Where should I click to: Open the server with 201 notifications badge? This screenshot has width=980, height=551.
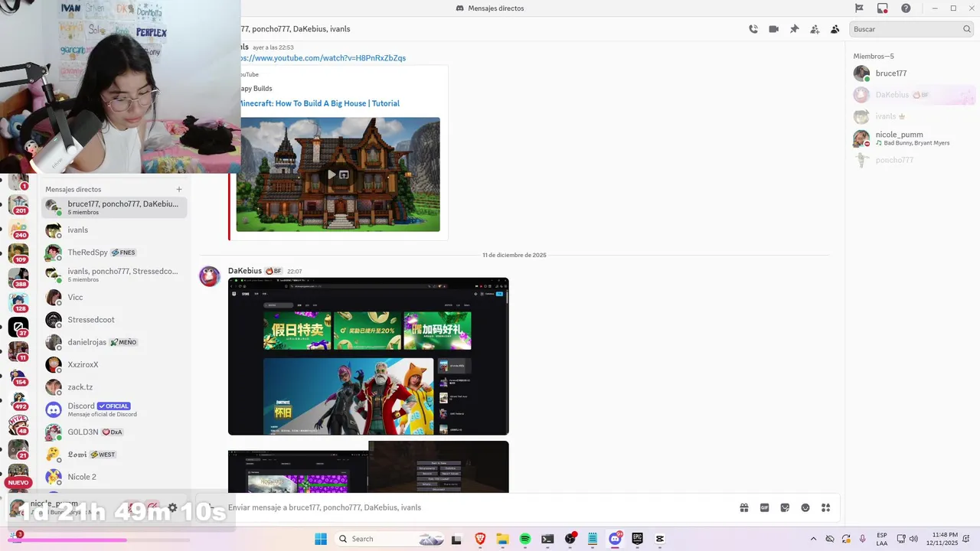(x=18, y=204)
